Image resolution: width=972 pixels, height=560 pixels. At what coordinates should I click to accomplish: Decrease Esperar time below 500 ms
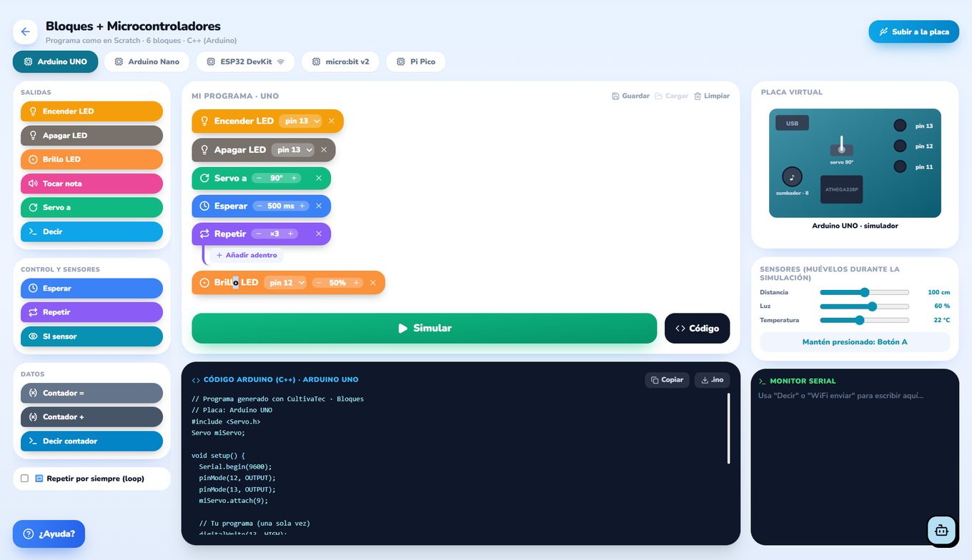[x=259, y=206]
